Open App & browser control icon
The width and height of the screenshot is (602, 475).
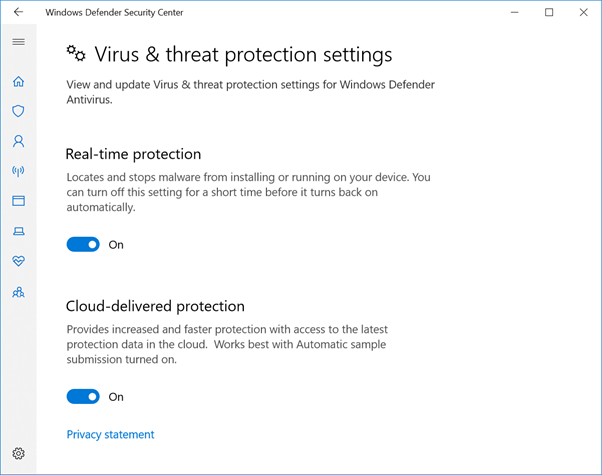click(18, 201)
